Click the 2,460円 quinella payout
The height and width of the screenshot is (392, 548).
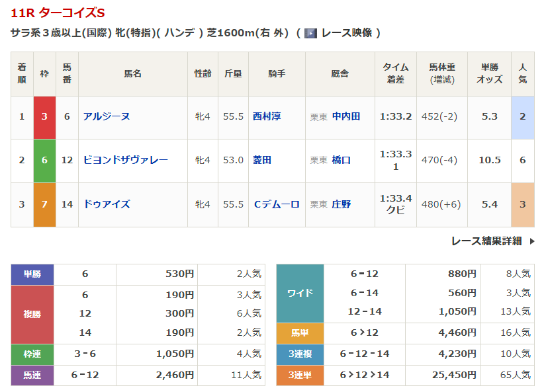tap(175, 375)
